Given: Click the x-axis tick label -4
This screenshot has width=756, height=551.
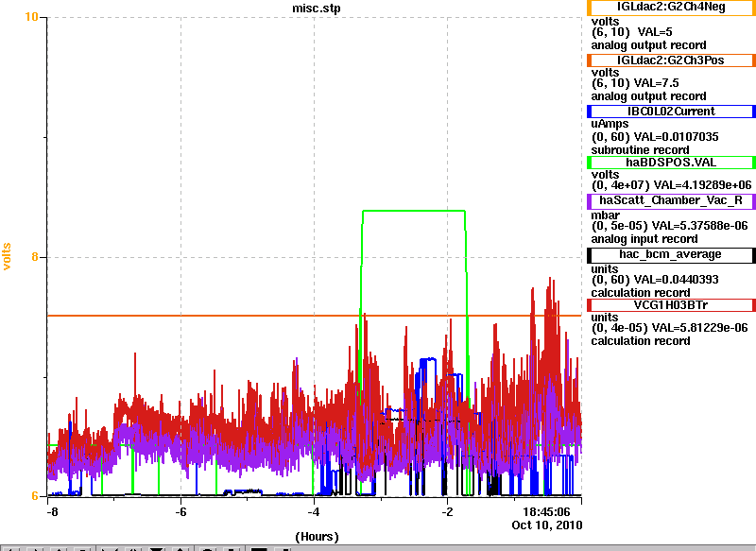Looking at the screenshot, I should [x=314, y=512].
